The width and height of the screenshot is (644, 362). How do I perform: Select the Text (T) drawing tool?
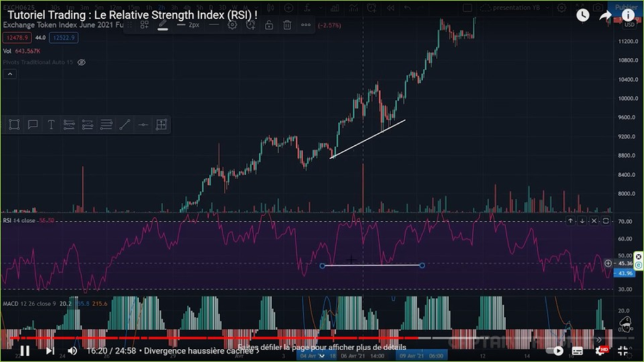point(51,124)
